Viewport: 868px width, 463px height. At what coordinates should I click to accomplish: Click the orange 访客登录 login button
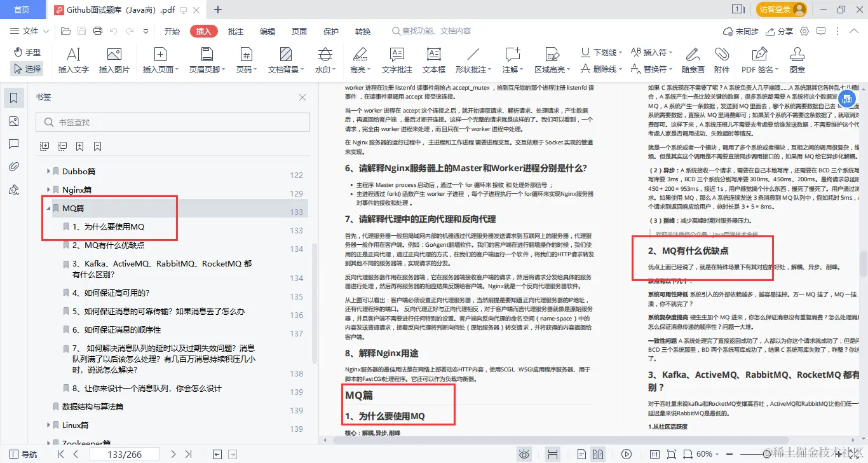click(x=776, y=10)
